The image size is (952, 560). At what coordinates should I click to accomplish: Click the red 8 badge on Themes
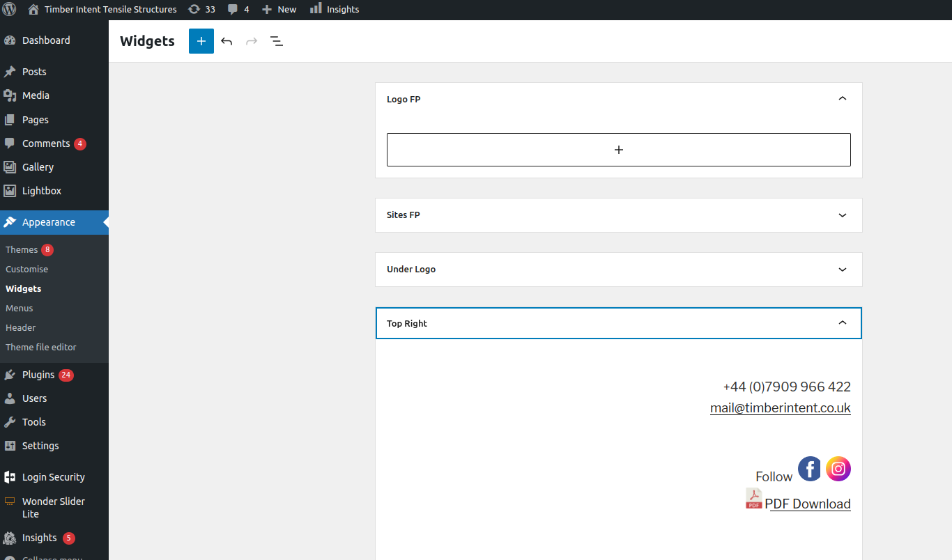coord(47,249)
